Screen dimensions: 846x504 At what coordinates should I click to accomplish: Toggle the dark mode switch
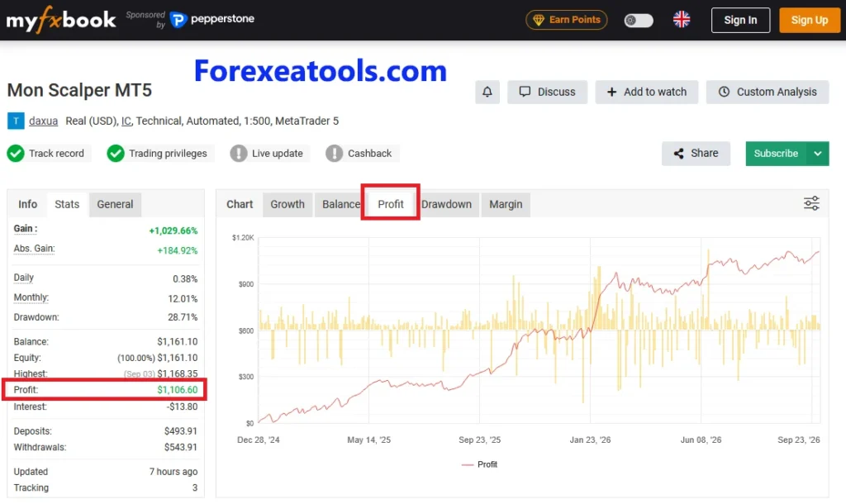[639, 20]
